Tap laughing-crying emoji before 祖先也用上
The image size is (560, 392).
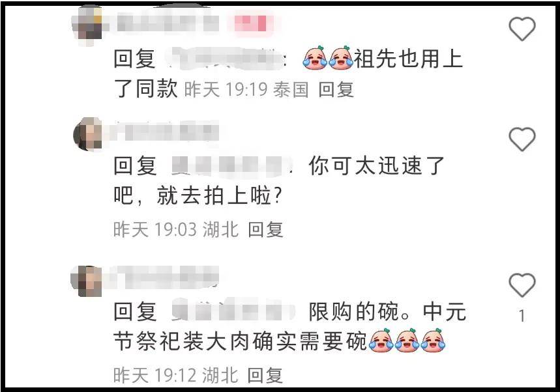tap(327, 58)
